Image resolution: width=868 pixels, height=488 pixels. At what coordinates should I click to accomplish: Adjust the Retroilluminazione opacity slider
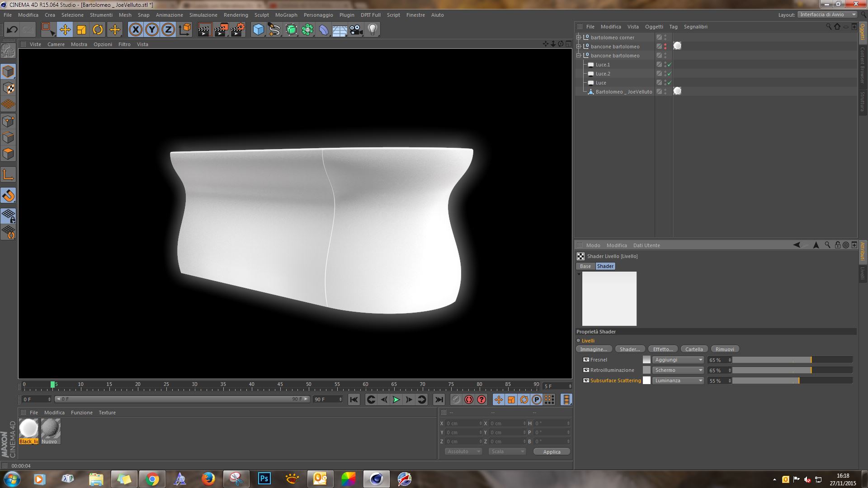click(792, 370)
